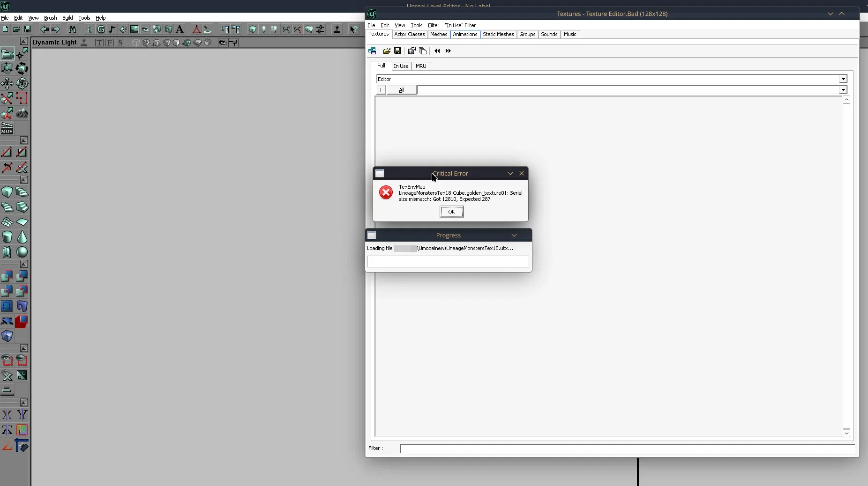The width and height of the screenshot is (868, 486).
Task: Select the Terrain Editing mountain tool
Action: pyautogui.click(x=22, y=114)
